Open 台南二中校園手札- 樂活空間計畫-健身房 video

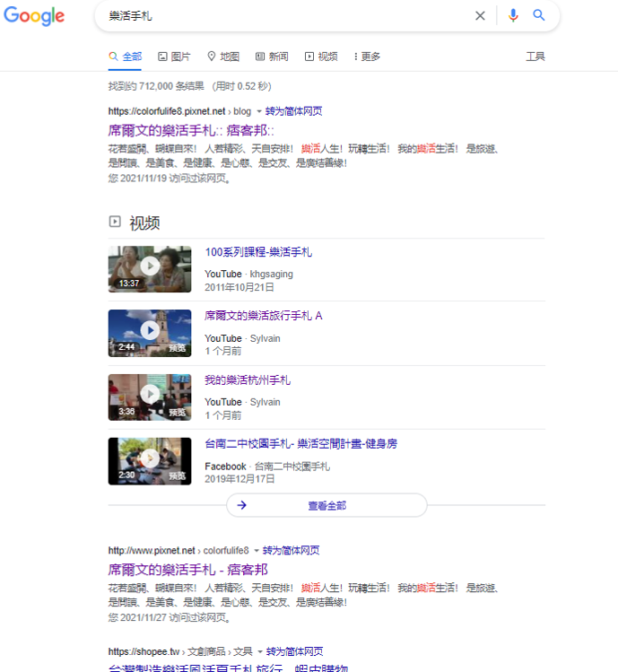(300, 444)
